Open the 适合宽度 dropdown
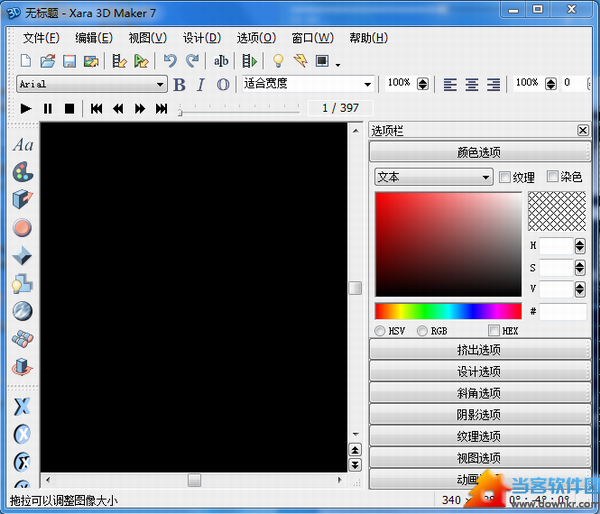The width and height of the screenshot is (600, 514). point(307,85)
